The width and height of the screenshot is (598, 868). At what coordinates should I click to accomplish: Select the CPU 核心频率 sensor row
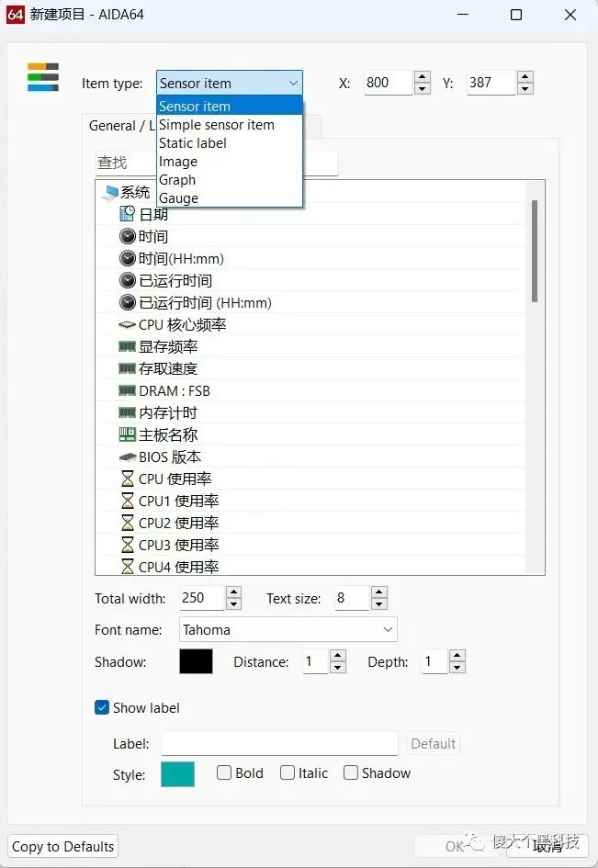310,325
